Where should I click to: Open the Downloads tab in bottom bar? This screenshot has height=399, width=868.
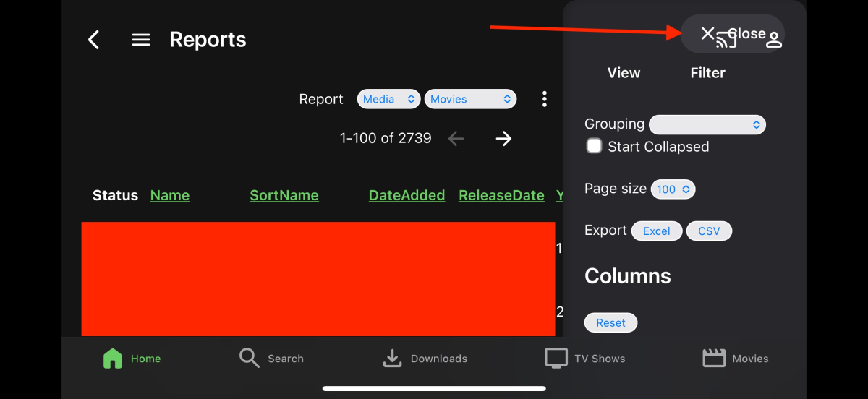425,359
